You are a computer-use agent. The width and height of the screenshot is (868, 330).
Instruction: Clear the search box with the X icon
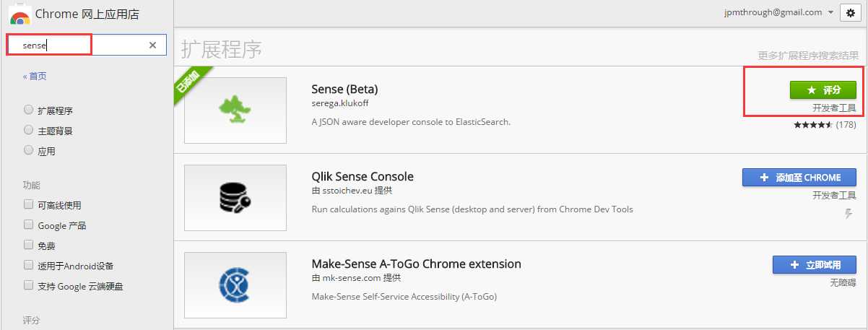click(x=152, y=45)
